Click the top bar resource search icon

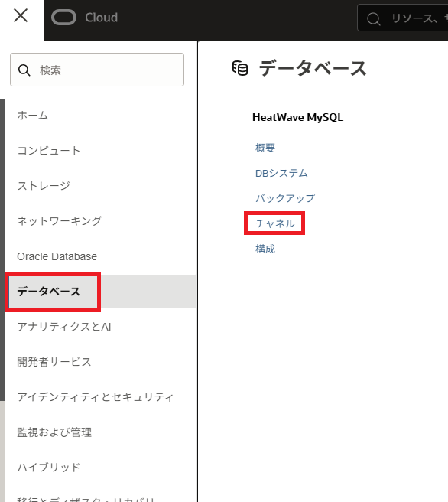tap(374, 18)
